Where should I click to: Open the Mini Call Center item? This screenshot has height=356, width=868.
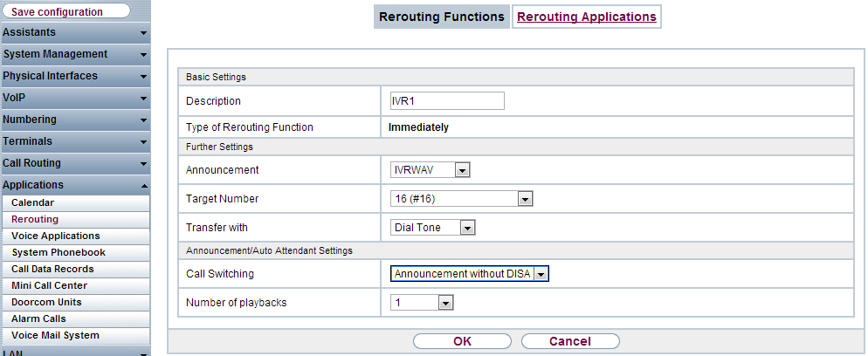pyautogui.click(x=75, y=286)
